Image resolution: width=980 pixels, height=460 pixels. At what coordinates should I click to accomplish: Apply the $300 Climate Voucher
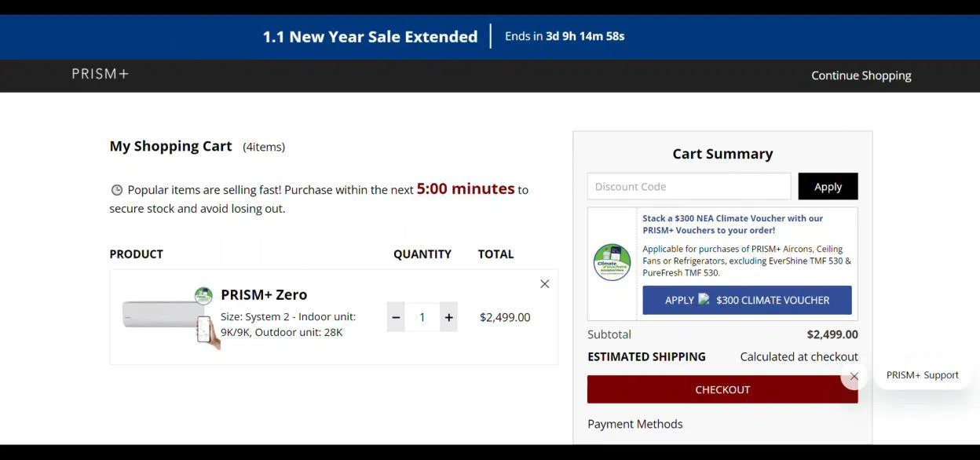tap(747, 300)
